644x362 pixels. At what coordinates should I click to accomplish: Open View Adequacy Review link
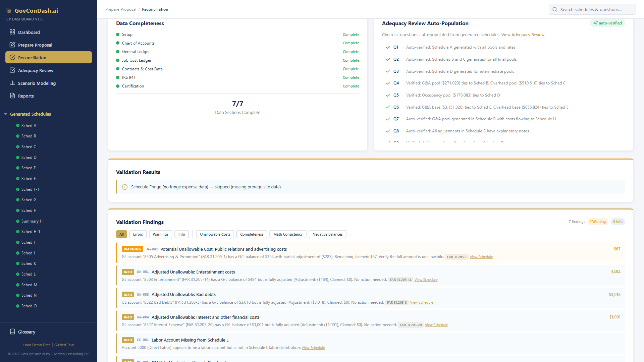523,35
